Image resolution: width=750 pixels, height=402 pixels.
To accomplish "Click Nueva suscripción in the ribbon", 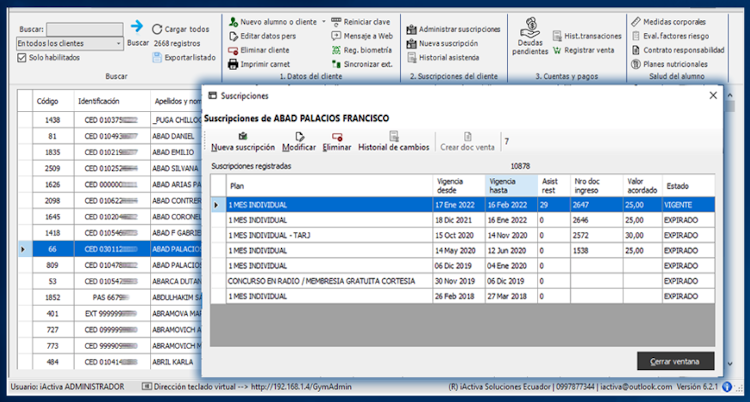I will 442,44.
